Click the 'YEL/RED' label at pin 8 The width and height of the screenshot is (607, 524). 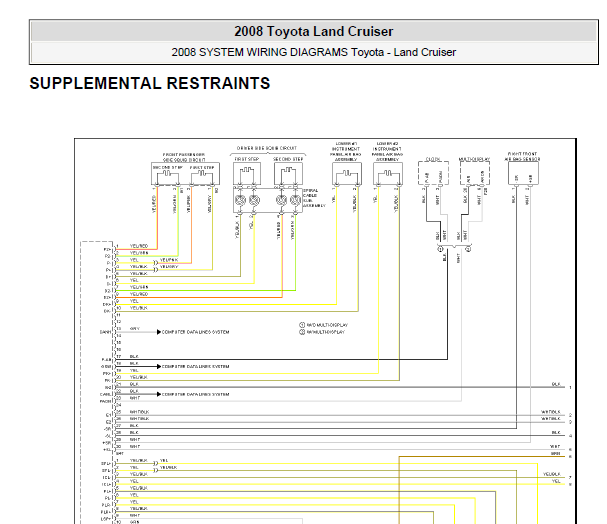[139, 294]
